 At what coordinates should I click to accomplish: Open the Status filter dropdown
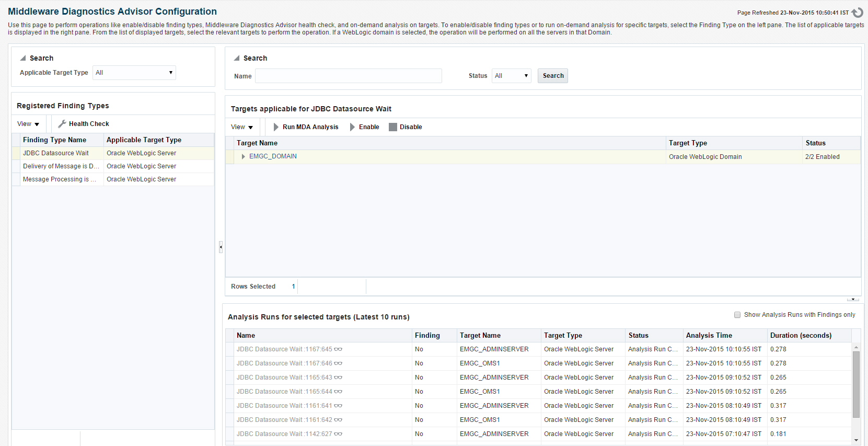point(512,76)
